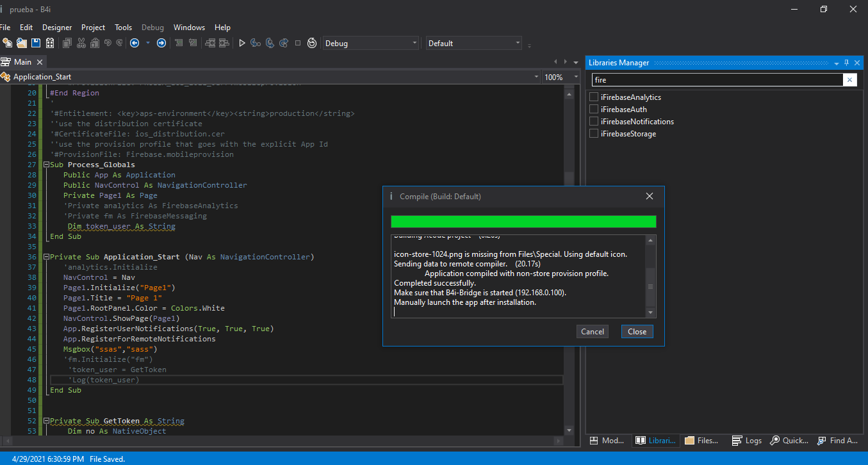Switch to the Logs tab
This screenshot has height=465, width=868.
747,441
